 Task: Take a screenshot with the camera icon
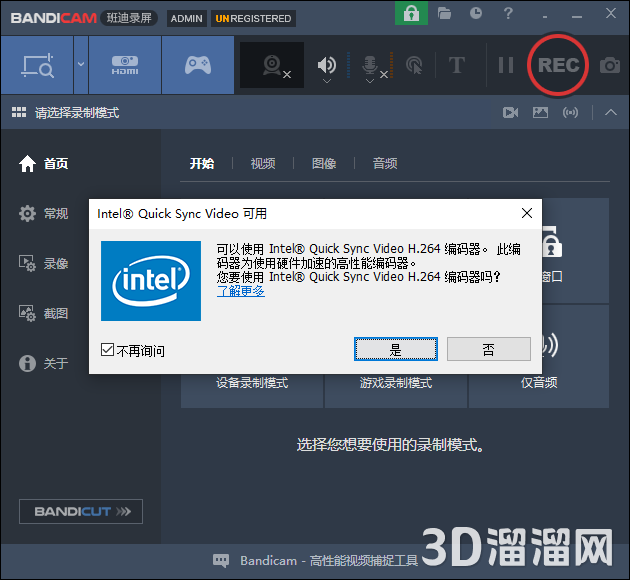609,66
